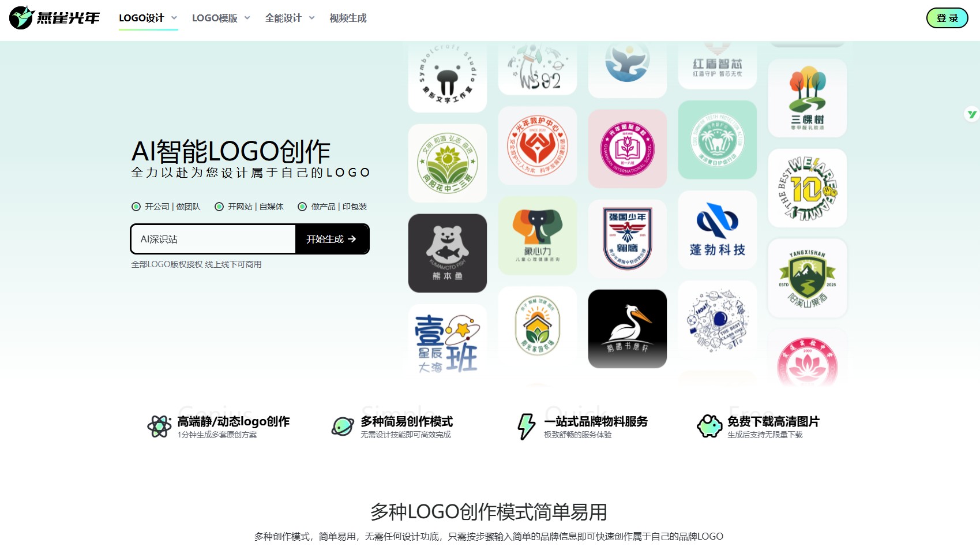The width and height of the screenshot is (980, 550).
Task: Expand the LOGO设计 dropdown chevron
Action: [174, 18]
